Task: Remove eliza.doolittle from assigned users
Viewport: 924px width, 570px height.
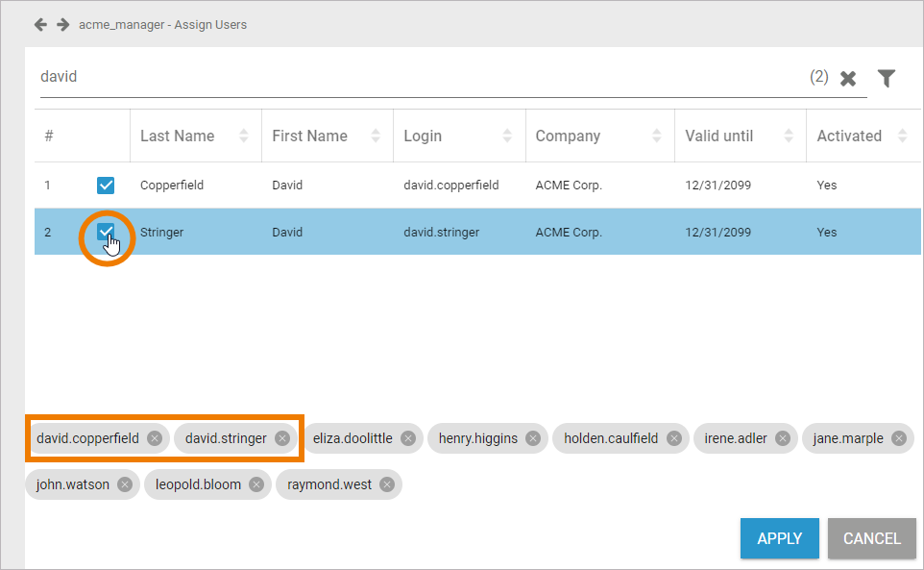Action: [x=408, y=438]
